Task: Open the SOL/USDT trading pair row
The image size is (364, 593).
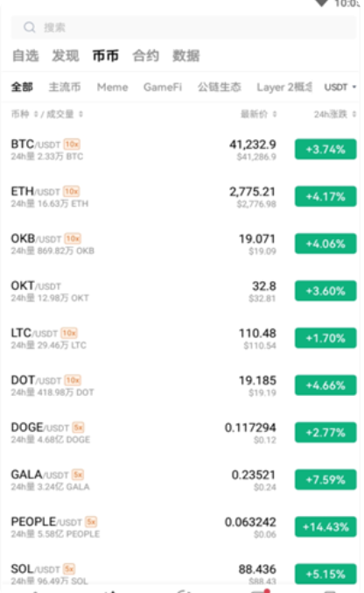Action: tap(184, 575)
